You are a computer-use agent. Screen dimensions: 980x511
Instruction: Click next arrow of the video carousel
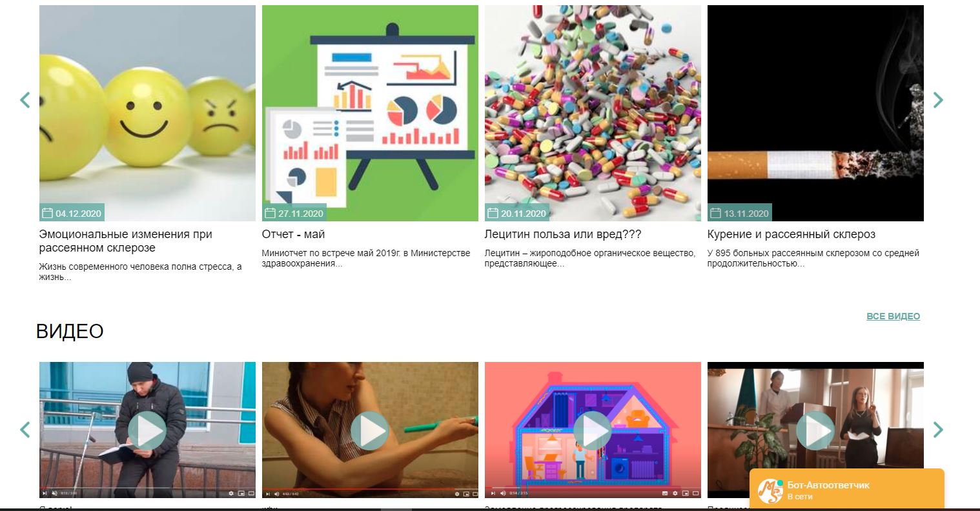pyautogui.click(x=938, y=430)
